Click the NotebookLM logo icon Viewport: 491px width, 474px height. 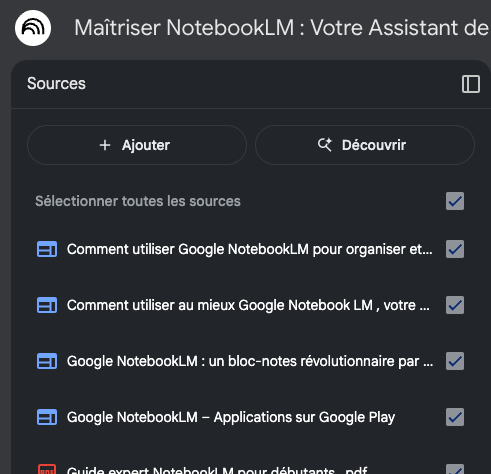33,28
